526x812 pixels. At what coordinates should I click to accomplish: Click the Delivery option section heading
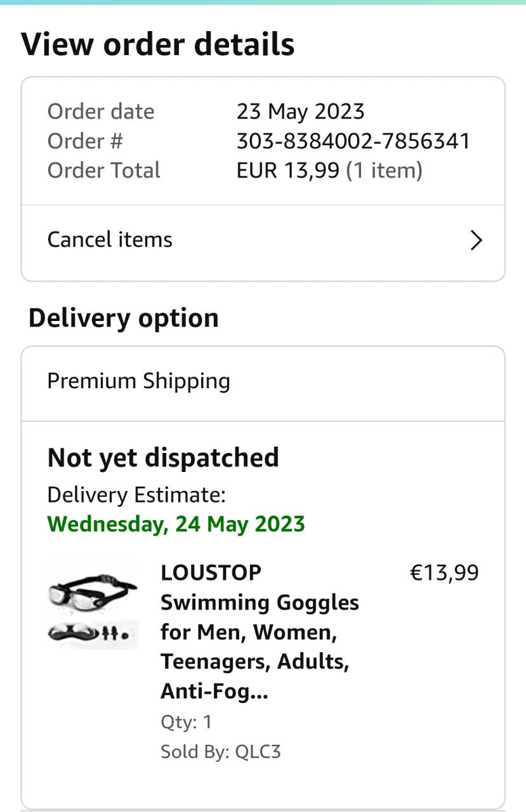coord(124,318)
